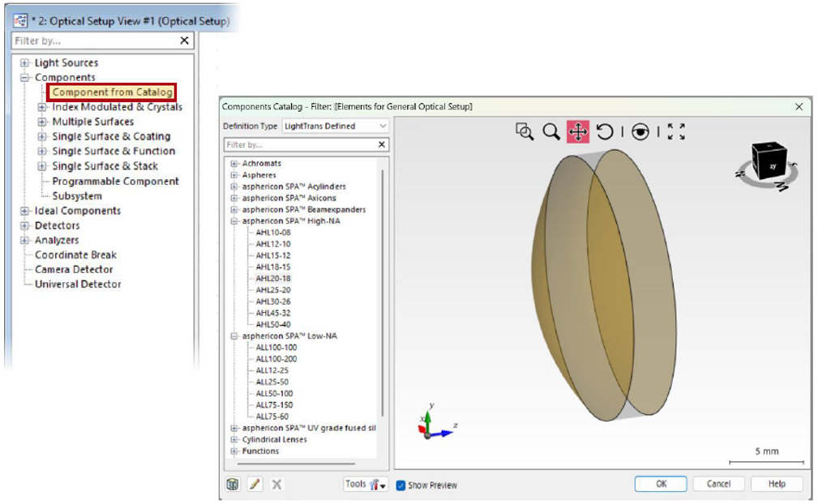Click the view orientation sphere icon
The image size is (818, 504).
[x=640, y=132]
